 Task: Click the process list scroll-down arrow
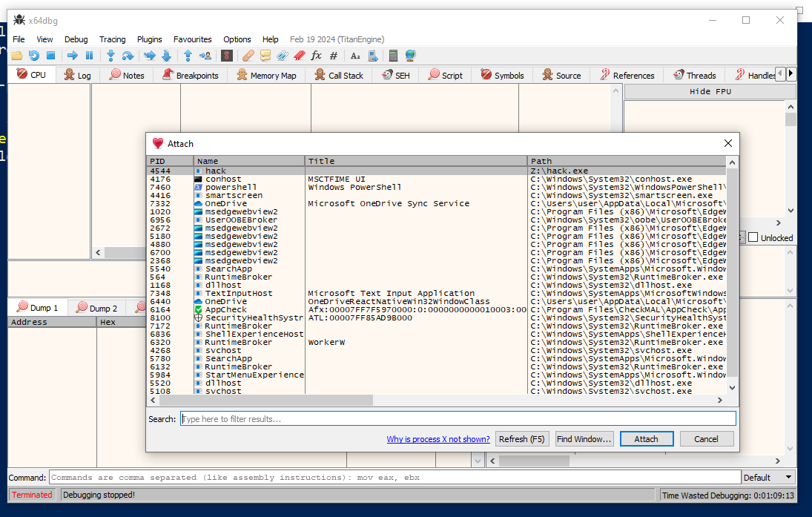pos(732,387)
